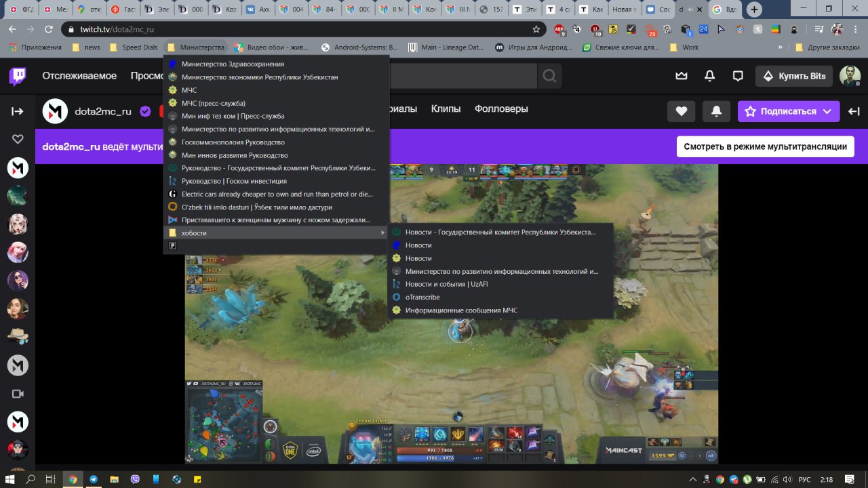
Task: Open Приставашего к женщинам мужчину bookmark
Action: pos(277,220)
